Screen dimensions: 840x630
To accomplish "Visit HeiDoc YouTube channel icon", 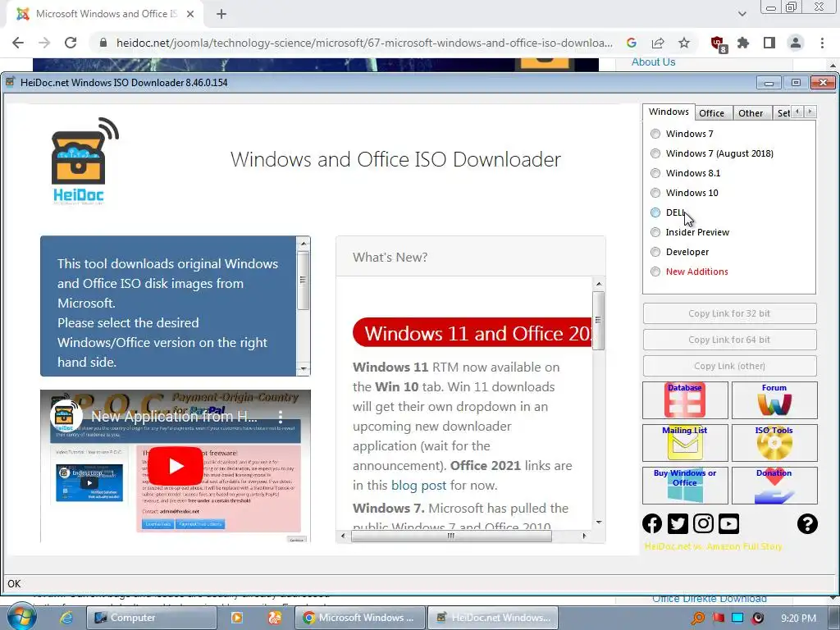I will click(x=728, y=523).
